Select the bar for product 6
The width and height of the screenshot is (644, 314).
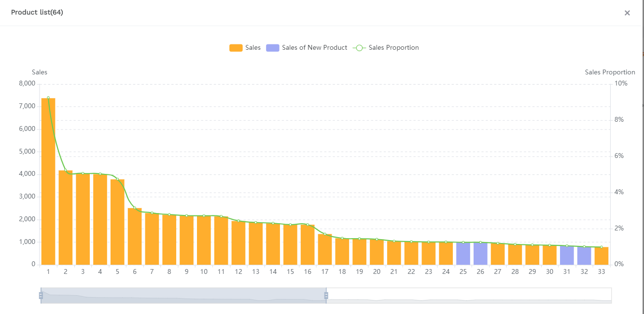(135, 237)
